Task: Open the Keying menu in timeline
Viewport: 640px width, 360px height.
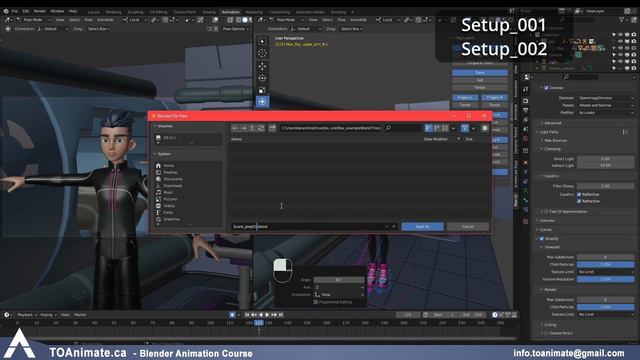Action: click(x=48, y=315)
